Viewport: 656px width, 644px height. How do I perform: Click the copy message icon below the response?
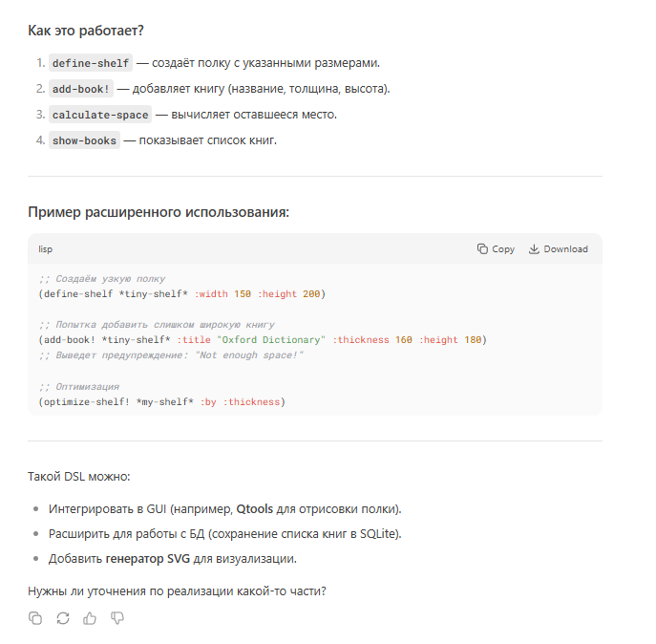coord(35,618)
